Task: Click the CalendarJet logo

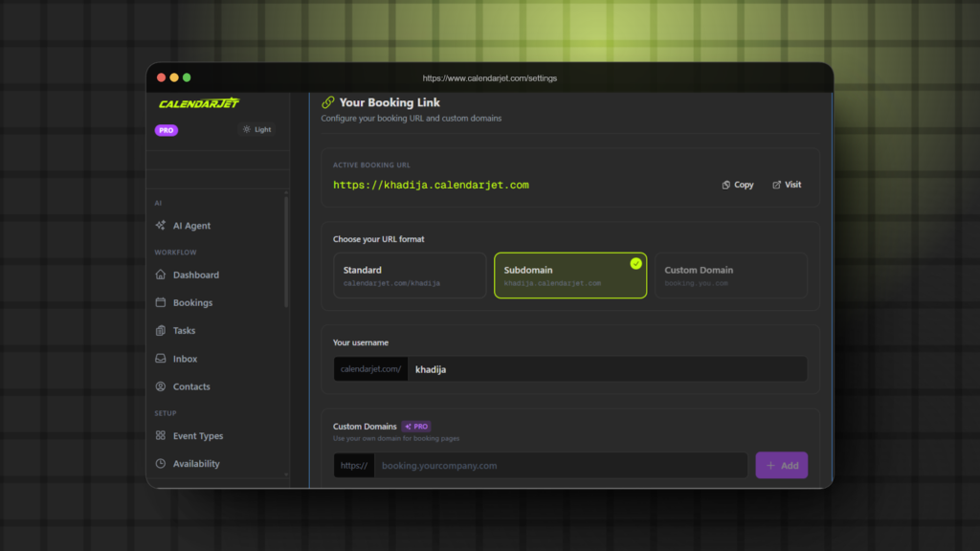Action: click(x=199, y=103)
